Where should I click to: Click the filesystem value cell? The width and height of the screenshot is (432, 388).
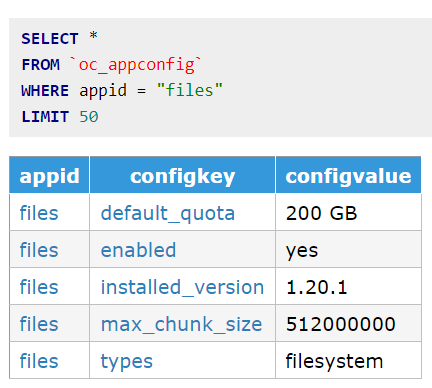tap(348, 360)
